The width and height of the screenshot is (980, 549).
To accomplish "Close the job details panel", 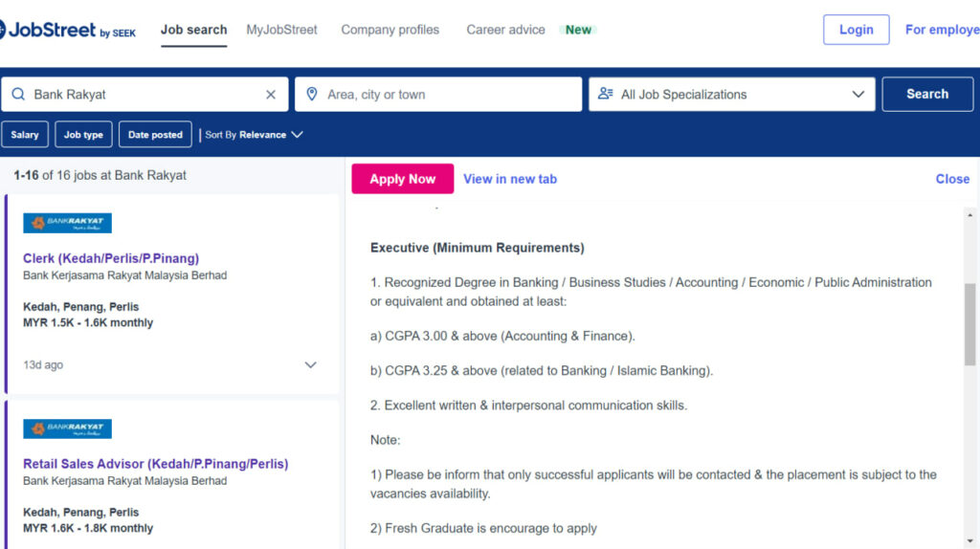I will [x=952, y=179].
